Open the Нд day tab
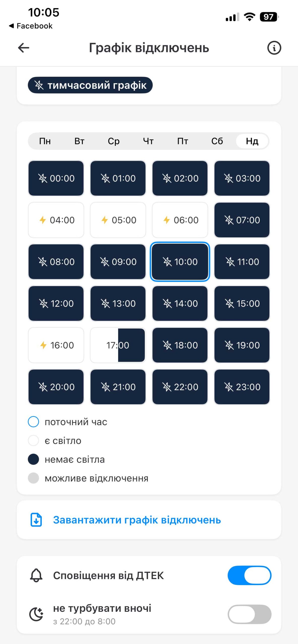This screenshot has height=644, width=298. click(x=252, y=141)
